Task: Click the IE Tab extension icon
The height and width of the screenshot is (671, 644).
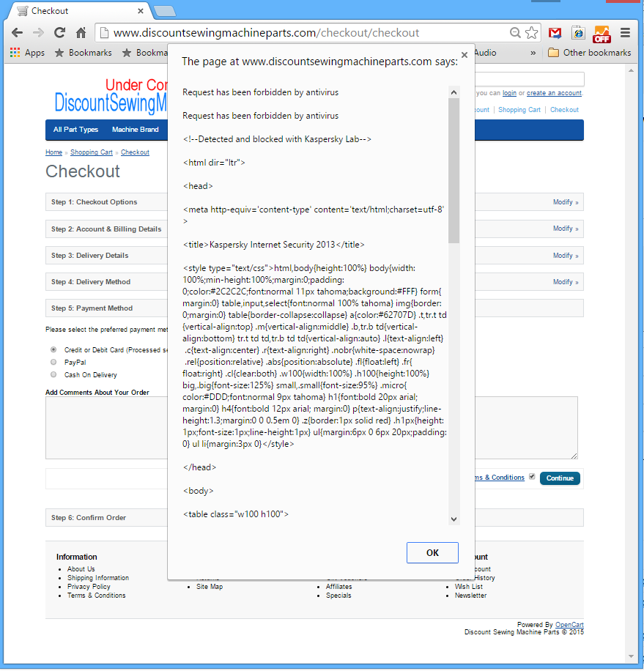Action: coord(578,32)
